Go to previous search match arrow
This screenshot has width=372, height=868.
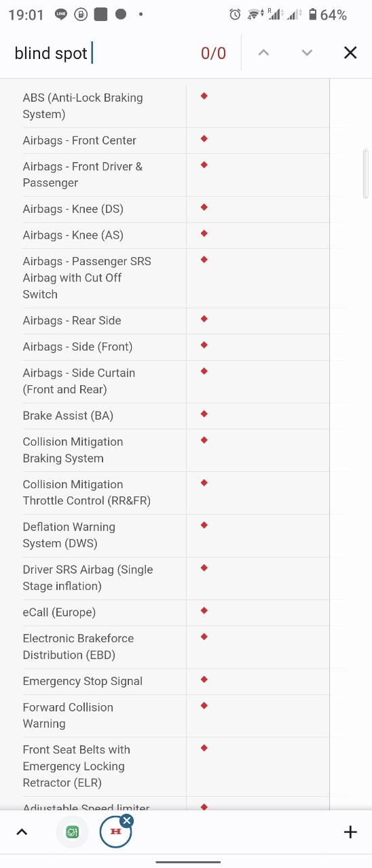pyautogui.click(x=263, y=53)
